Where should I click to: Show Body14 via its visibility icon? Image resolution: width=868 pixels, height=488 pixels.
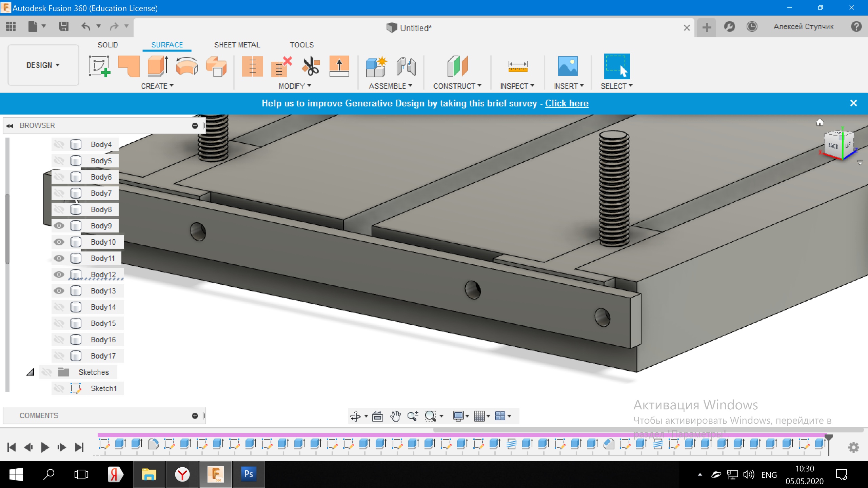point(59,307)
